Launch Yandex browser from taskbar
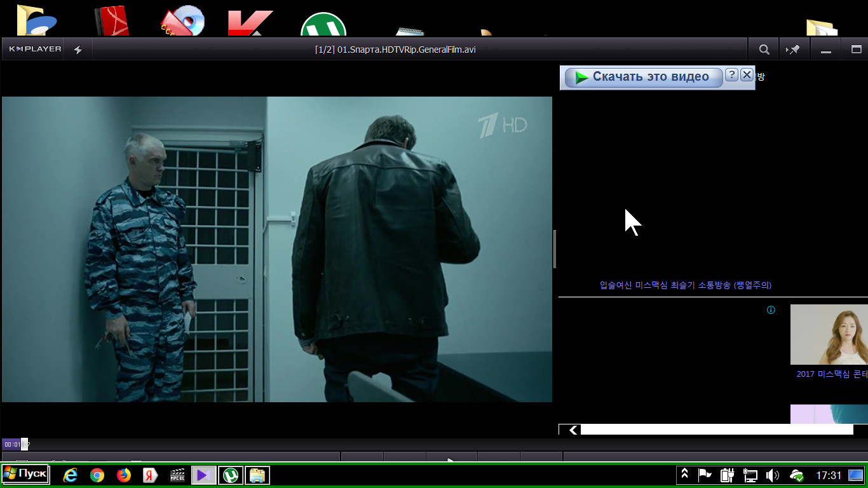This screenshot has width=868, height=488. coord(150,475)
